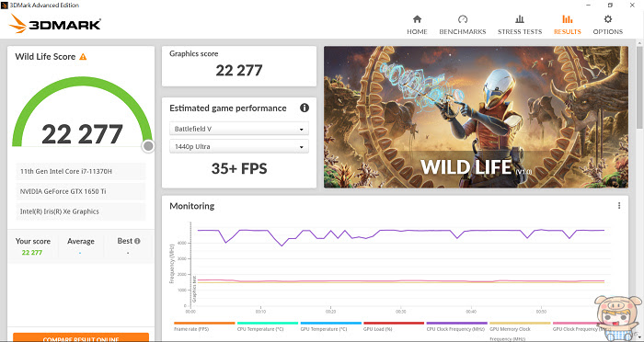Expand the 1440p Ultra resolution dropdown
The image size is (644, 342).
coord(239,146)
